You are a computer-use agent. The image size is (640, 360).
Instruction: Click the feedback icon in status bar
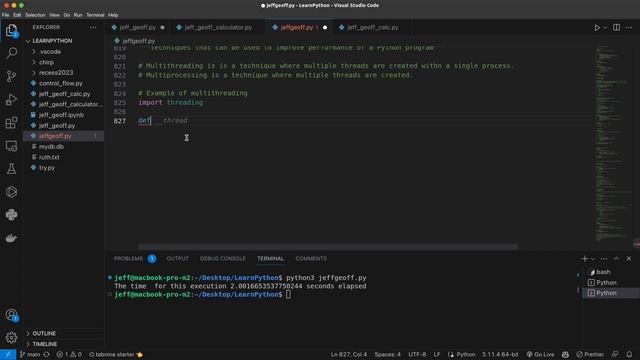(615, 354)
